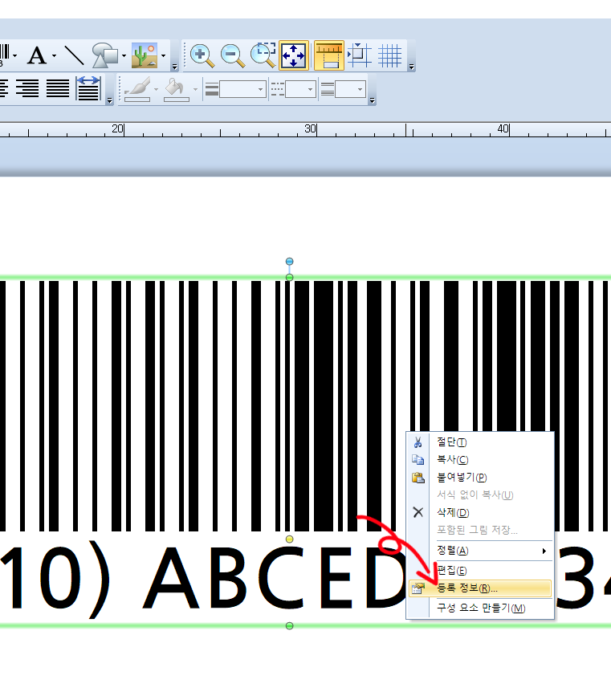611x700 pixels.
Task: Select the shapes tool
Action: point(105,55)
